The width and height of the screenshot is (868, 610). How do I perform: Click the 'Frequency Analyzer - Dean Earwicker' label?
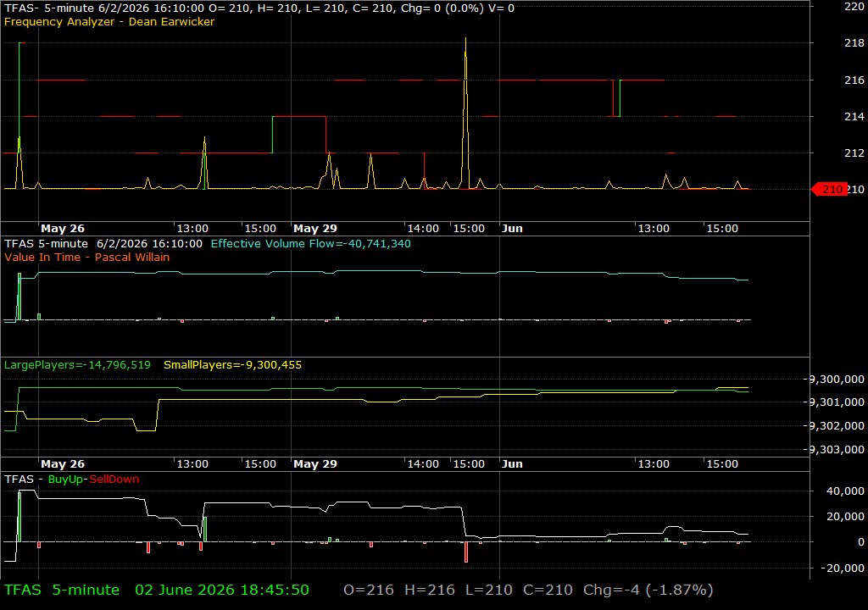tap(109, 21)
